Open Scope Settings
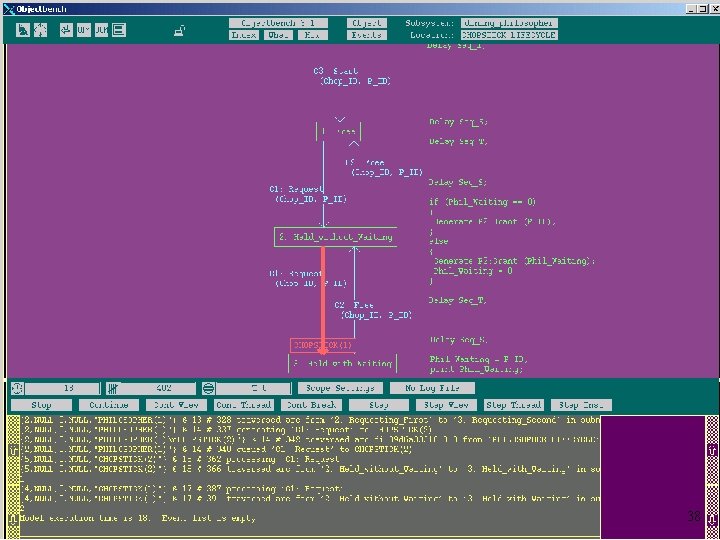Screen dimensions: 720x540 [x=340, y=388]
